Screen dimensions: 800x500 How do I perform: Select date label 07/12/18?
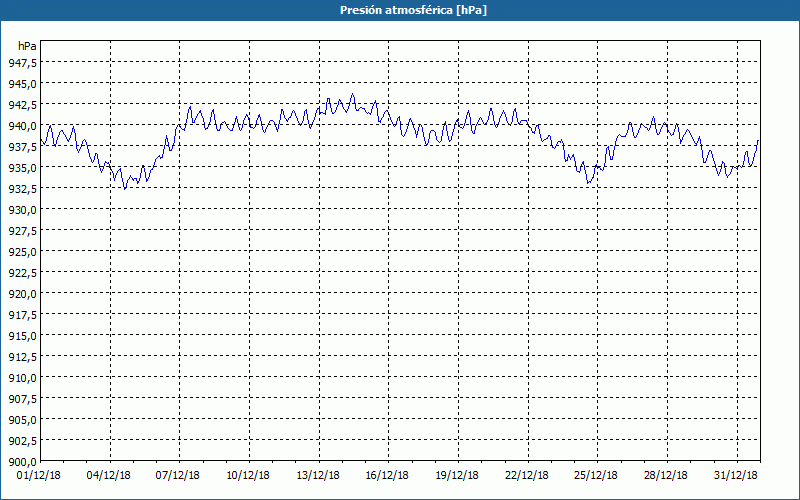178,475
